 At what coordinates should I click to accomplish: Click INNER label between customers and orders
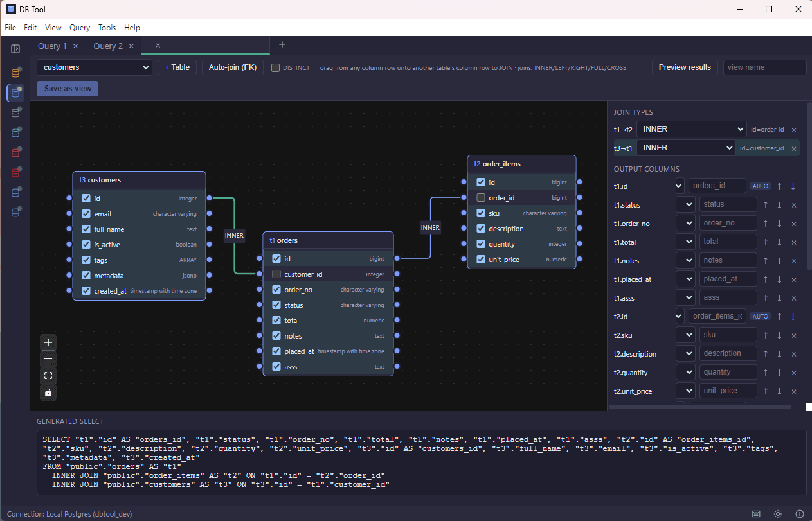coord(234,236)
